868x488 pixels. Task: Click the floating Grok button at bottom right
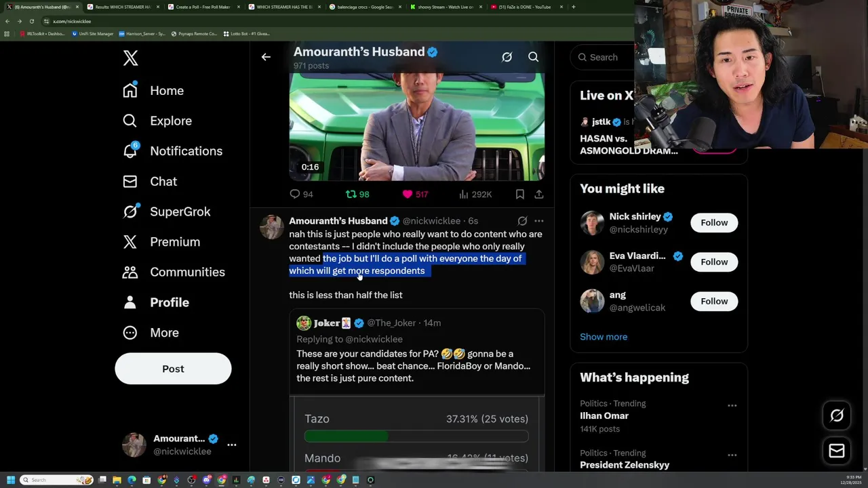[837, 415]
